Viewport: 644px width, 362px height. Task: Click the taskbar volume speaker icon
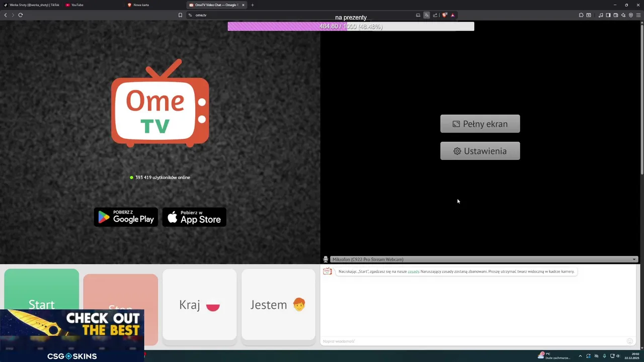[x=618, y=356]
